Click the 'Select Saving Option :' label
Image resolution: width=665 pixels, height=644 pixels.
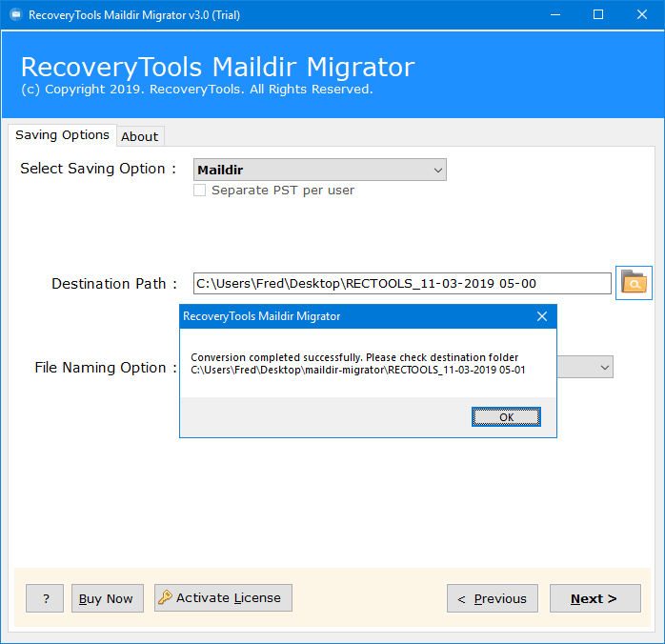pos(98,169)
